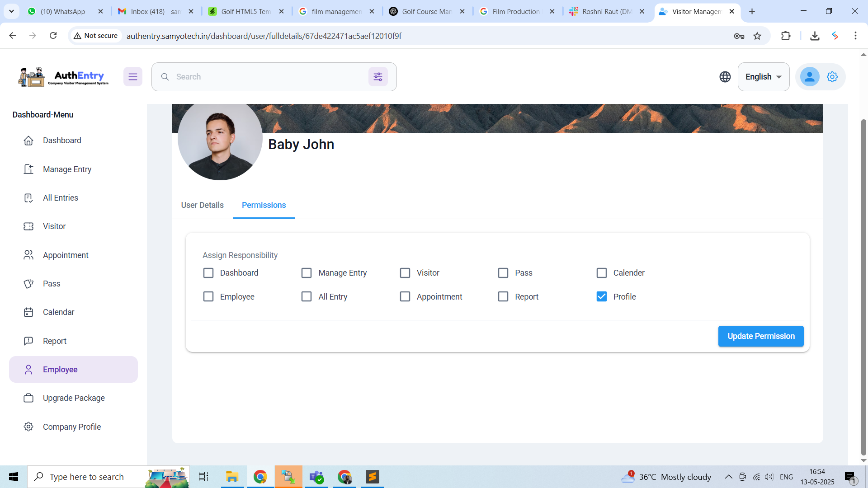Go to Calendar in sidebar menu
Image resolution: width=868 pixels, height=488 pixels.
(58, 312)
